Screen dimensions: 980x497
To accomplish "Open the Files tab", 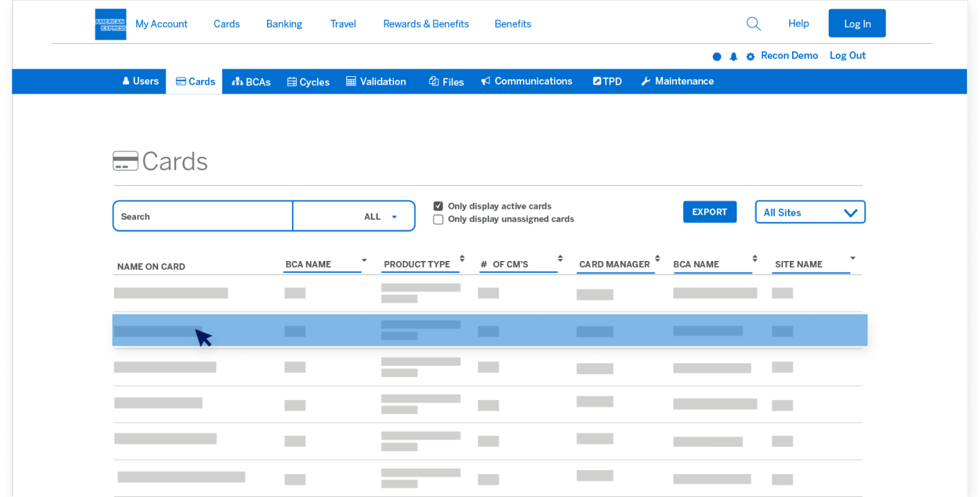I will pyautogui.click(x=446, y=82).
